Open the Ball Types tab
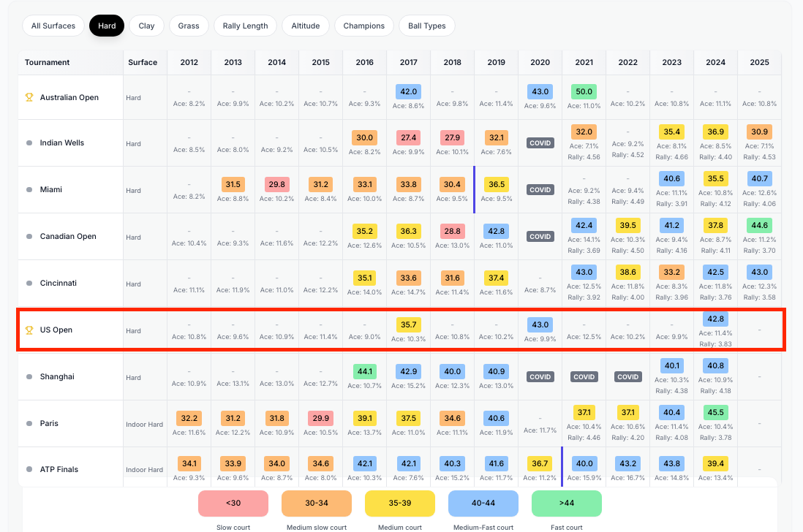 [426, 26]
